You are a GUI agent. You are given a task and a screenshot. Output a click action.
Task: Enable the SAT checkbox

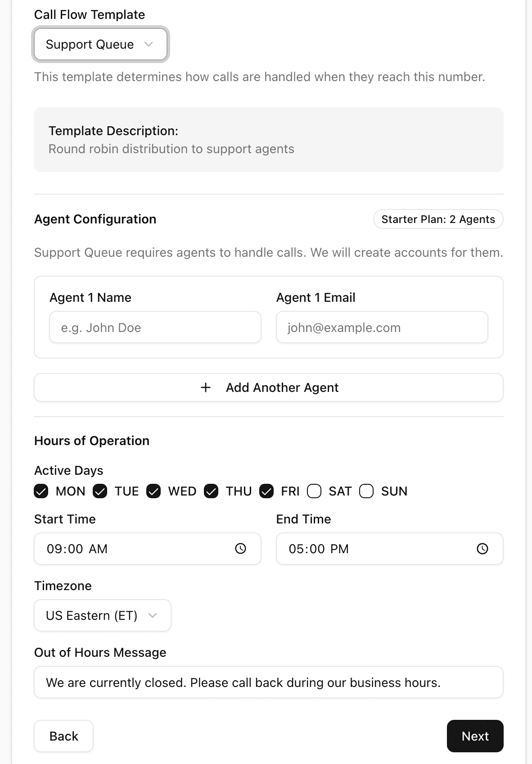coord(314,491)
